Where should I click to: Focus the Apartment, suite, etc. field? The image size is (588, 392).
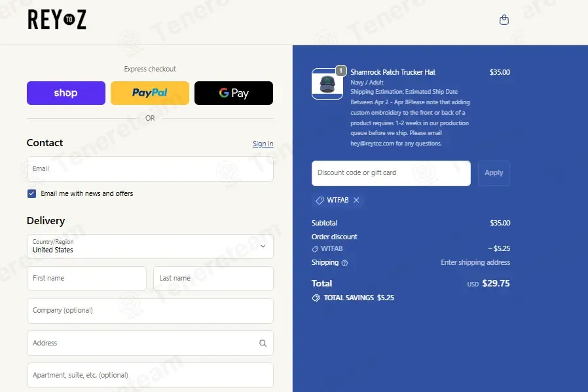point(150,375)
